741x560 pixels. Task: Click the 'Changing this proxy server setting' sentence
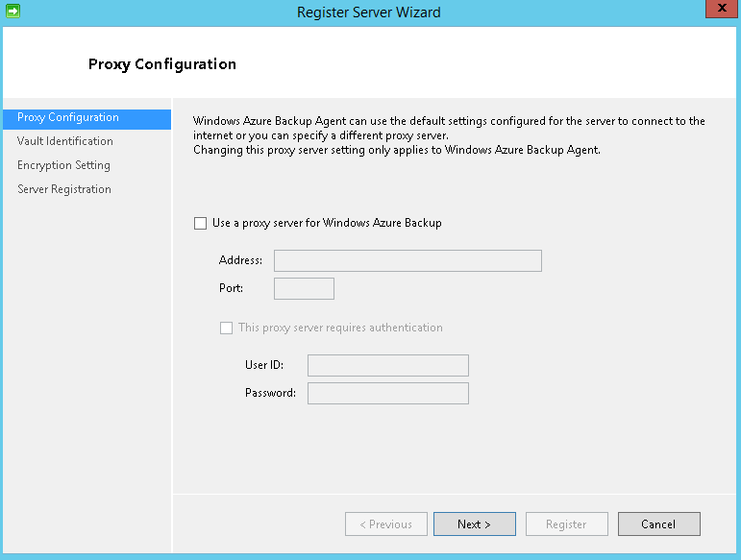coord(397,150)
